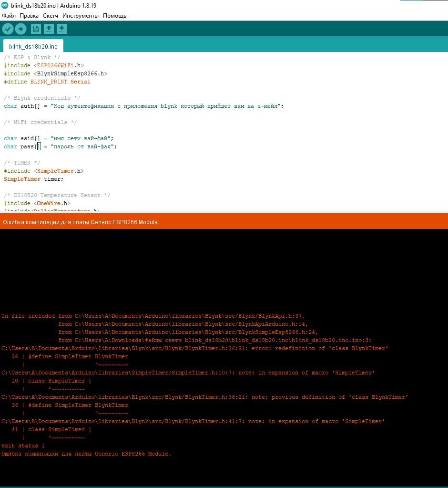Click the BlynkSimpleEsp8266.h include line
This screenshot has height=488, width=448.
click(x=55, y=73)
